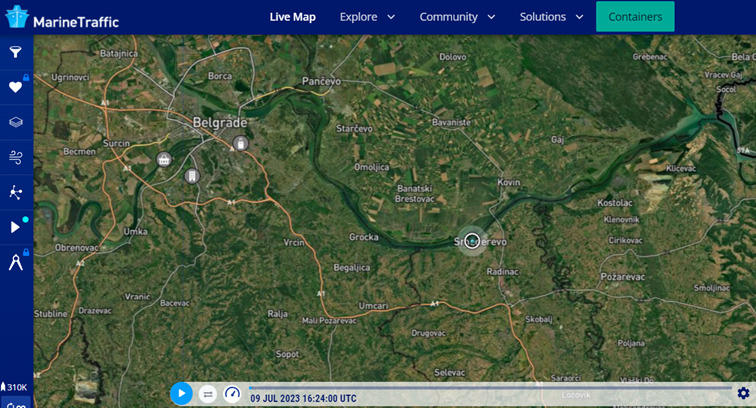Toggle the playback loop arrows button

coord(208,394)
